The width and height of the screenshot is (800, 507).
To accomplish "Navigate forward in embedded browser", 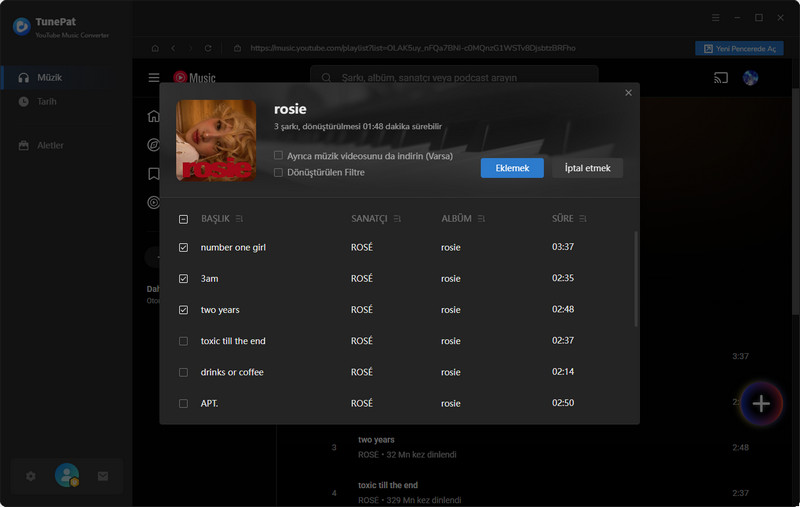I will coord(190,48).
